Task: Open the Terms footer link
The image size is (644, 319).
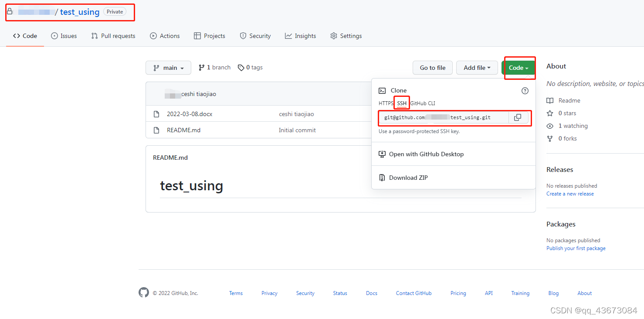Action: click(236, 293)
